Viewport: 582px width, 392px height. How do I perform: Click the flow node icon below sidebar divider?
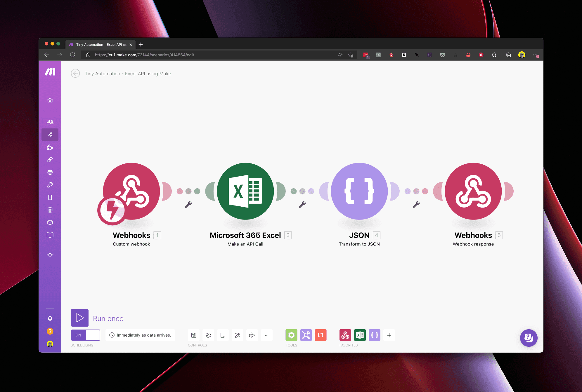point(50,255)
